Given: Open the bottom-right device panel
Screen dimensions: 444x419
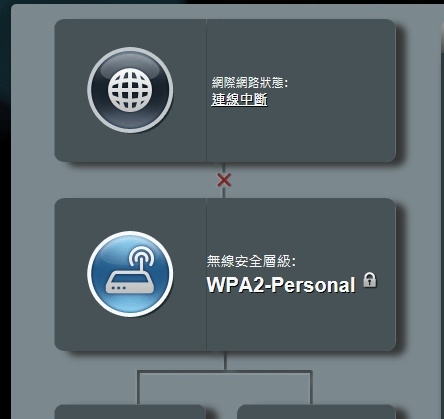Looking at the screenshot, I should click(316, 412).
